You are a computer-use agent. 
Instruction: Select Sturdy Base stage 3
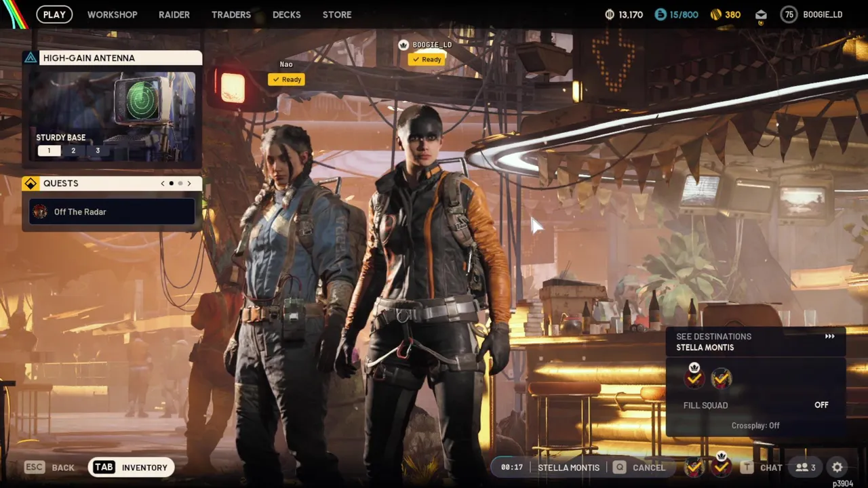coord(98,150)
